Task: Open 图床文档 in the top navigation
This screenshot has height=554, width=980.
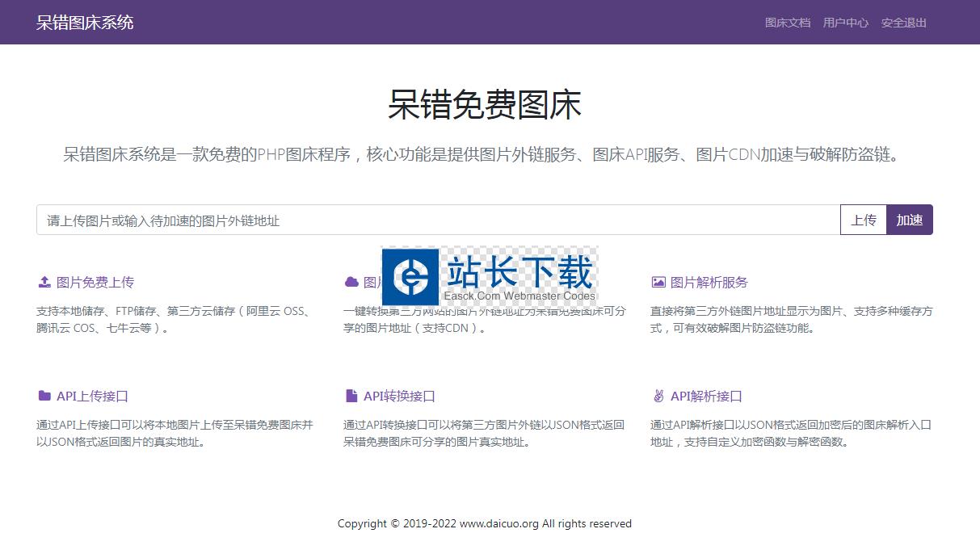Action: tap(787, 23)
